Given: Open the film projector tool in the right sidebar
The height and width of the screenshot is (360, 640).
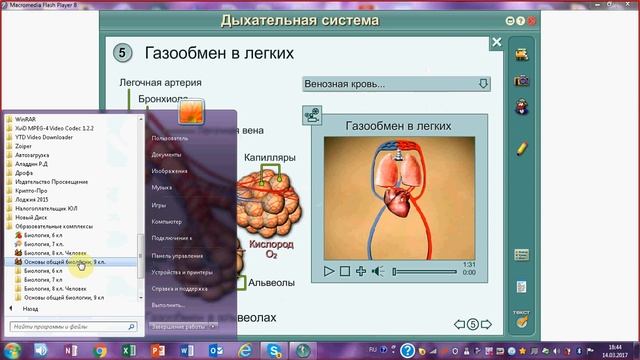Looking at the screenshot, I should 521,54.
